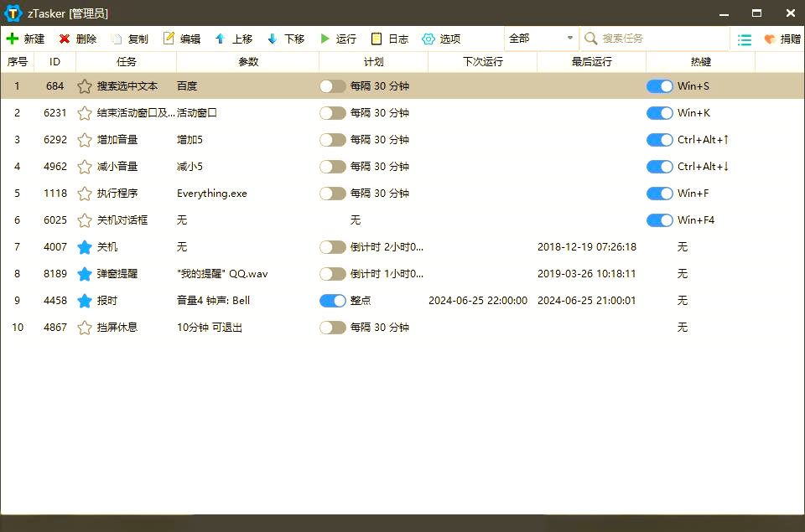
Task: Sort by the 计划 column header
Action: tap(374, 62)
